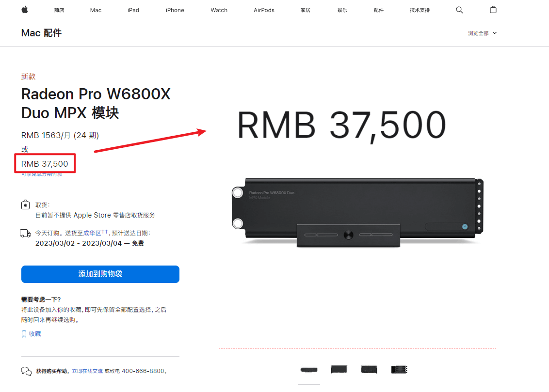
Task: Select the third product thumbnail
Action: [x=369, y=369]
